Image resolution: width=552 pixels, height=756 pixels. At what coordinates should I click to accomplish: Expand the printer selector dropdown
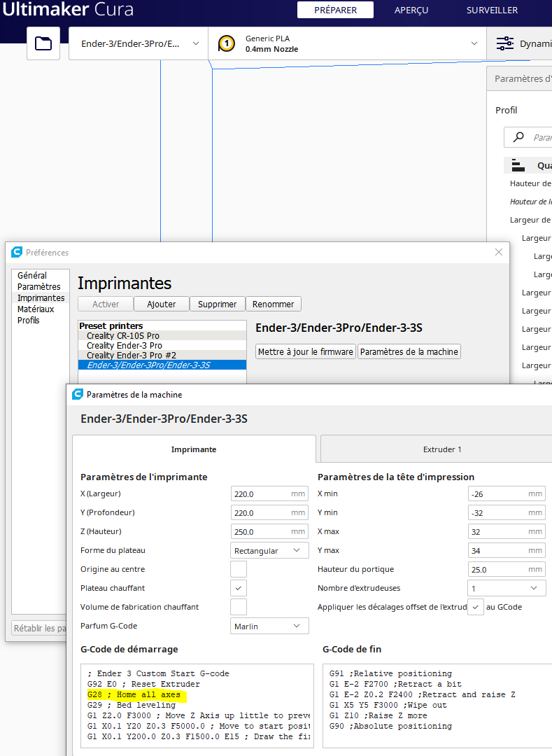139,43
